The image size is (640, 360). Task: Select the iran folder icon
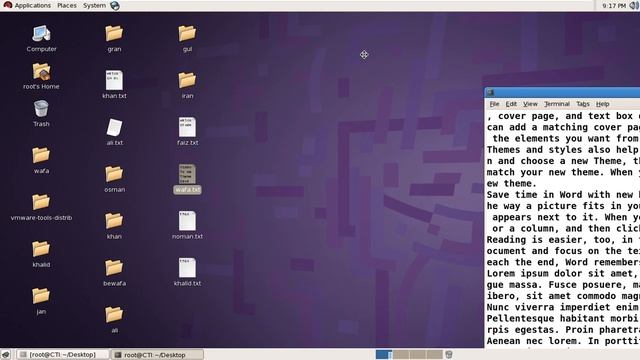(187, 80)
